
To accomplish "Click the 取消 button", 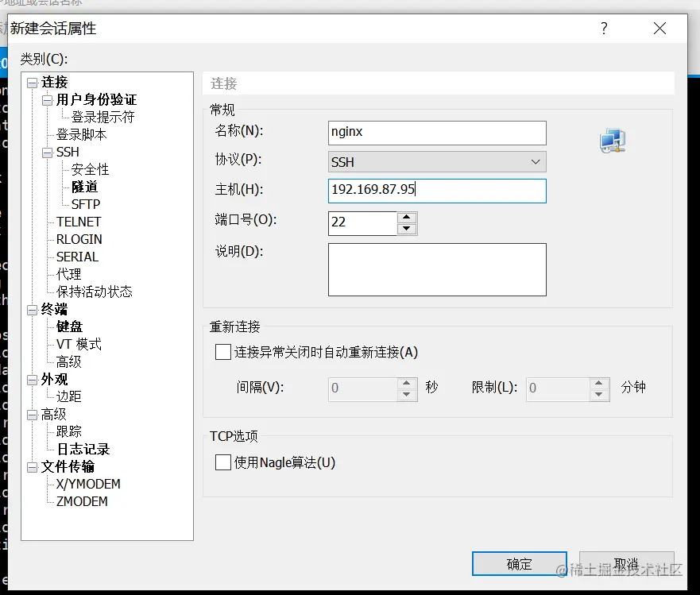I will tap(626, 564).
